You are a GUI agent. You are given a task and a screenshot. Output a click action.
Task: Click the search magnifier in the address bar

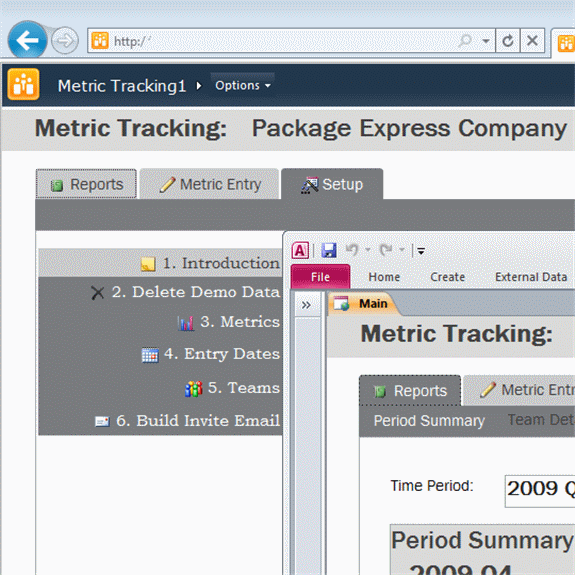point(465,40)
